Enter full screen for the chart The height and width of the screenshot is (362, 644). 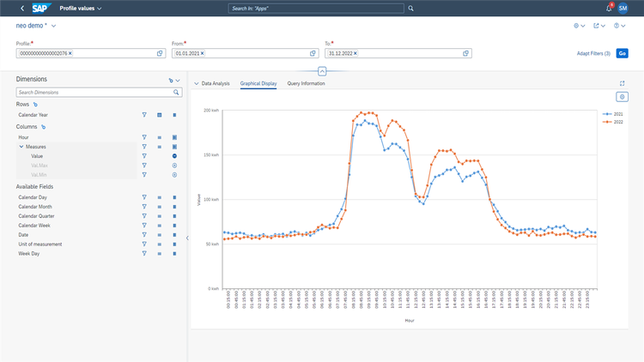pos(623,83)
